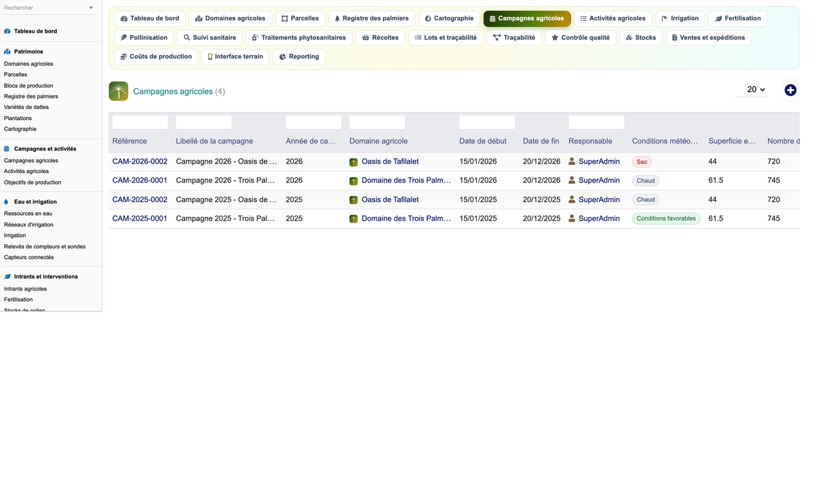Click the domain icon in CAM-2026-0002 row
814x504 pixels.
tap(353, 162)
